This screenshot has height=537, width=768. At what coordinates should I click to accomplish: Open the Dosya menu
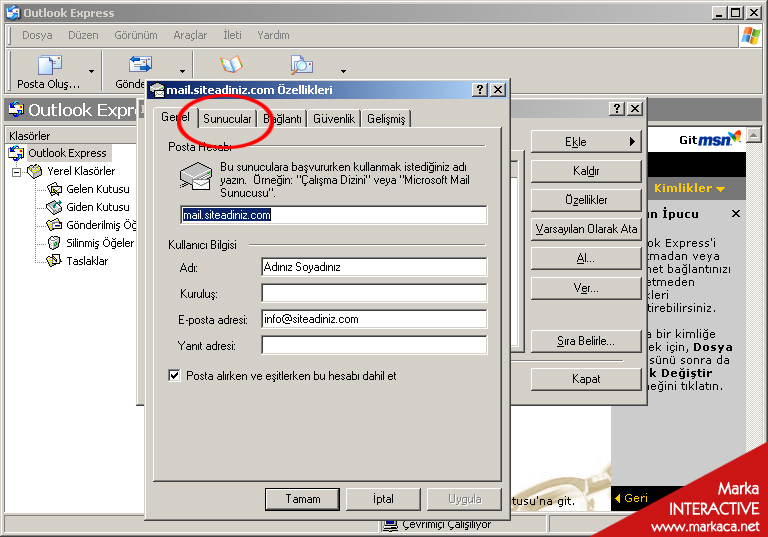tap(37, 35)
